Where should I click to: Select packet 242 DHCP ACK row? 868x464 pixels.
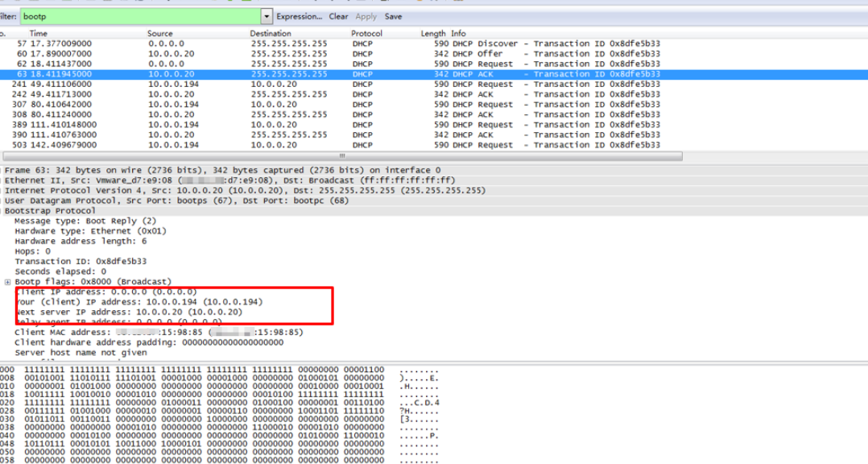[434, 94]
